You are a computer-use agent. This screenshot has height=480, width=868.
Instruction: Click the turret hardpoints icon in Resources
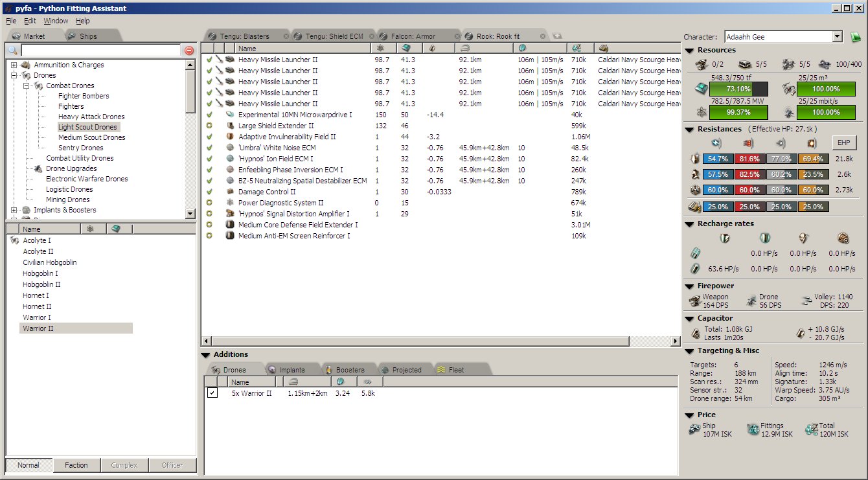click(x=701, y=64)
